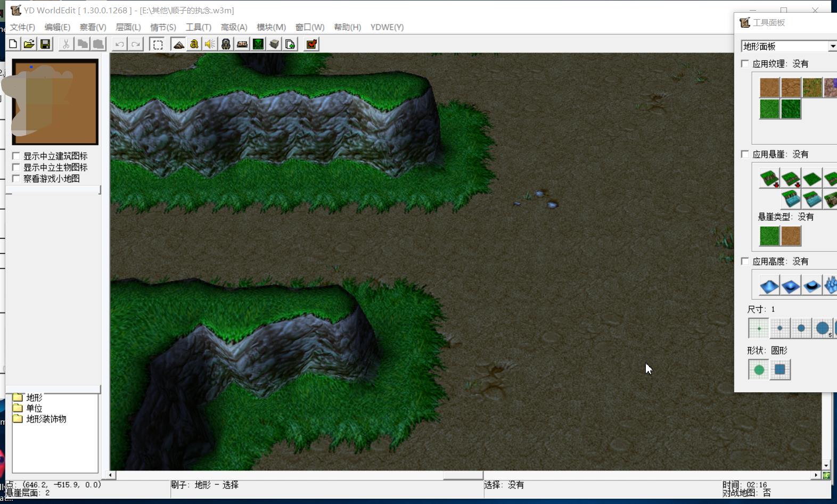Activate the dashed-rectangle selection brush

click(x=158, y=44)
